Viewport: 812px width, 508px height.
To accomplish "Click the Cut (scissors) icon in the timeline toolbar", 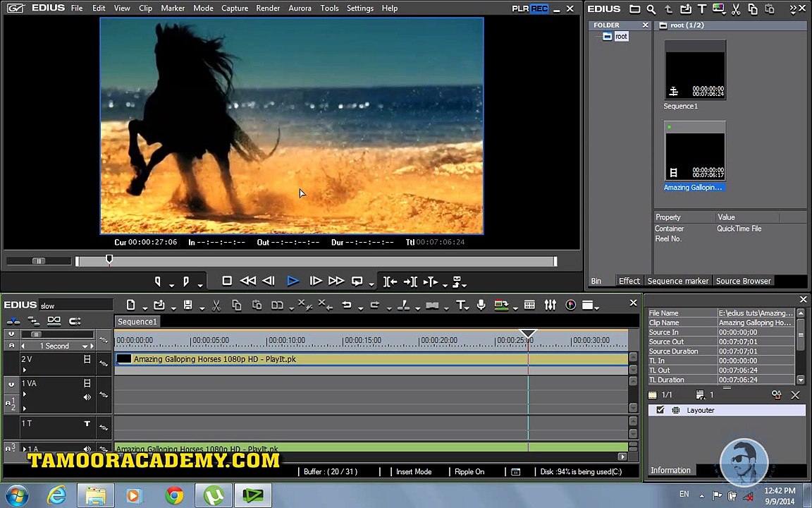I will point(216,306).
